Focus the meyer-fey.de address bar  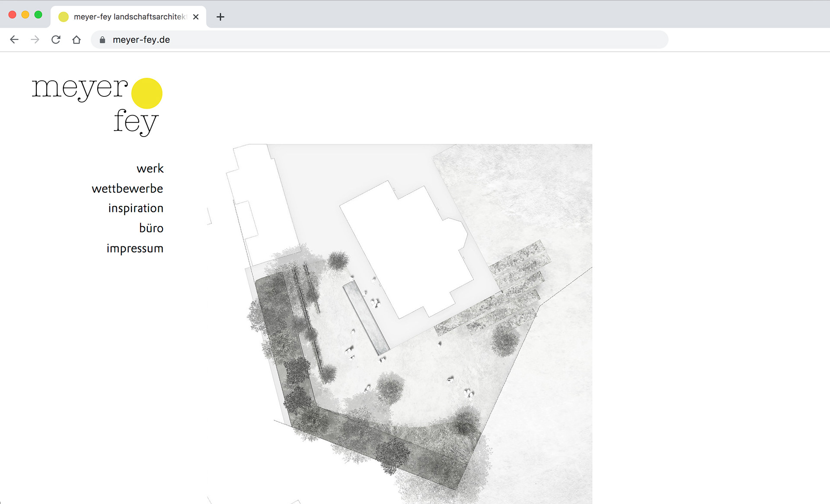tap(380, 40)
